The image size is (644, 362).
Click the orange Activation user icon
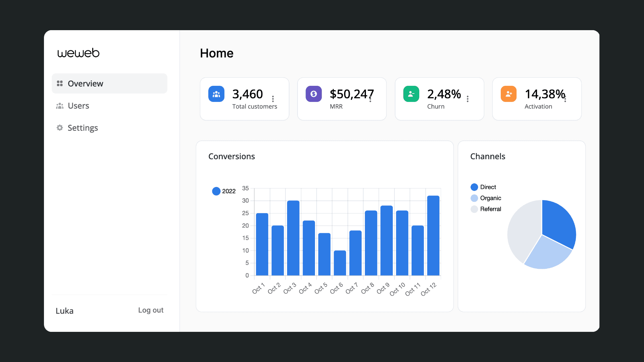click(508, 94)
